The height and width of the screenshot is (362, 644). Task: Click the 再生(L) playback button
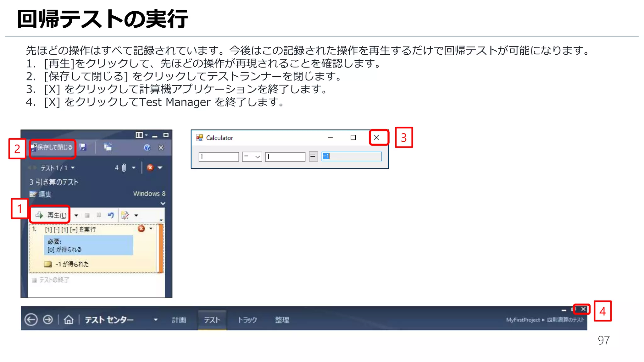pos(51,215)
